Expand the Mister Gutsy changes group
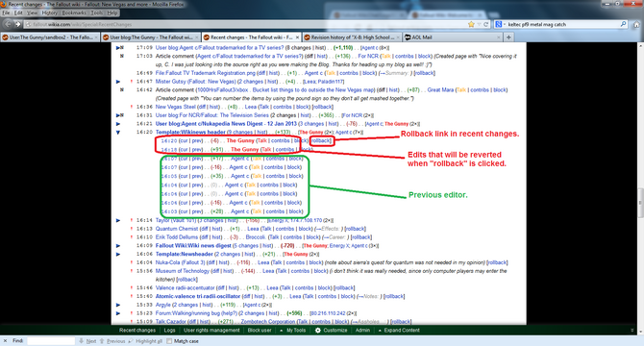 click(118, 82)
